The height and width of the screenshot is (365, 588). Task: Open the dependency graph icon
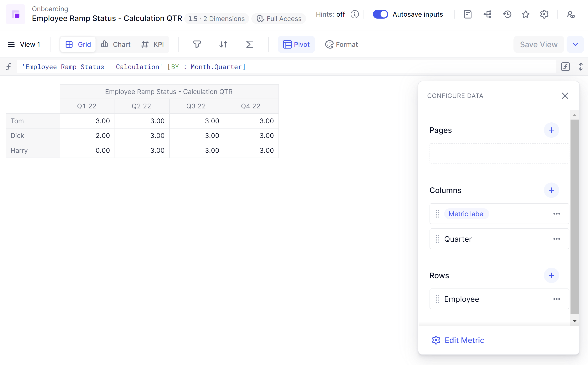click(487, 14)
